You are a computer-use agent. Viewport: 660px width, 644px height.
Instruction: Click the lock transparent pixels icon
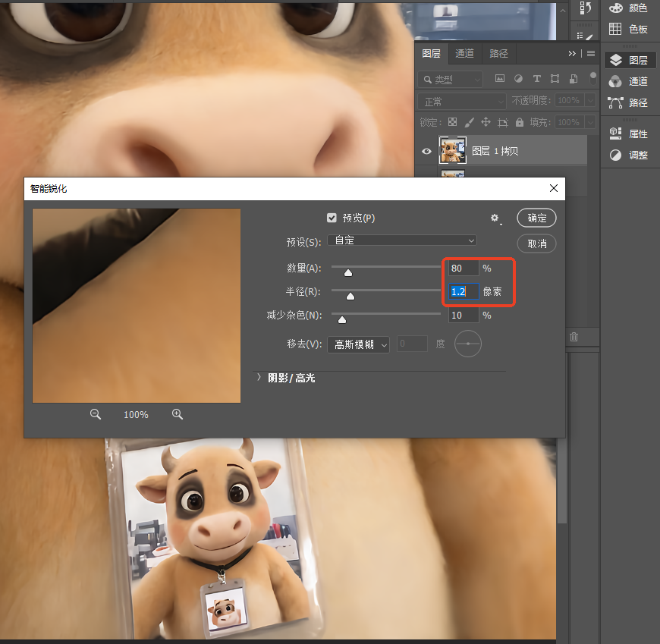click(452, 122)
